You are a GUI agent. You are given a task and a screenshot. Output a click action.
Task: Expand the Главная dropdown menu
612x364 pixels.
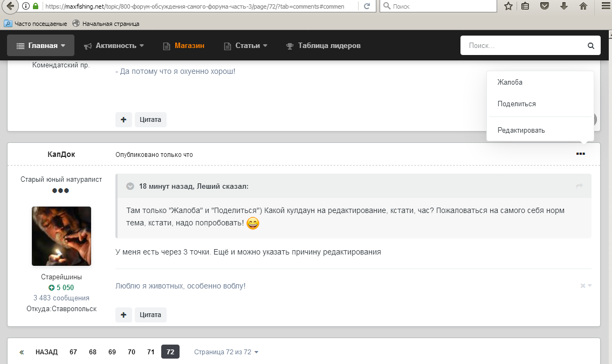[x=40, y=46]
